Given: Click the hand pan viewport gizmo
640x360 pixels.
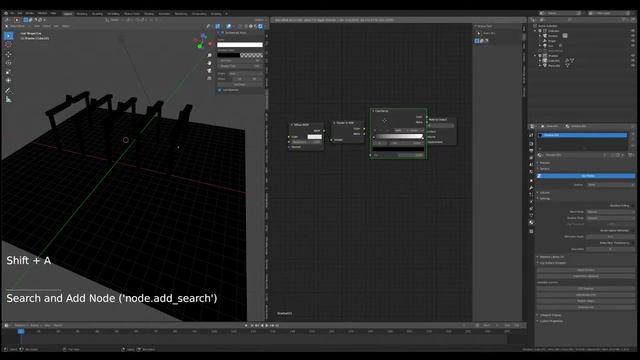Looking at the screenshot, I should (x=209, y=63).
